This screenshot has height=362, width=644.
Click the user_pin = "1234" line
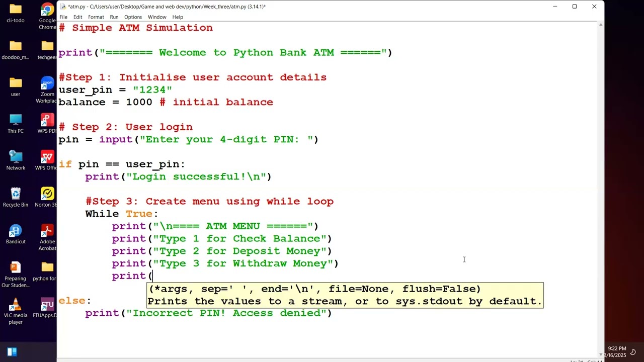pyautogui.click(x=115, y=89)
